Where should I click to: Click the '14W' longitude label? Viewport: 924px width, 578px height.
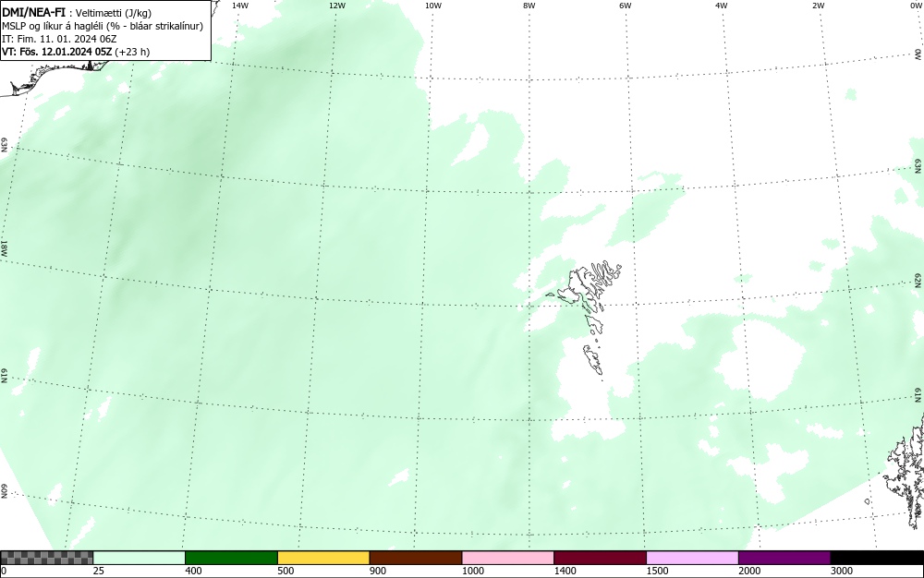[x=240, y=6]
